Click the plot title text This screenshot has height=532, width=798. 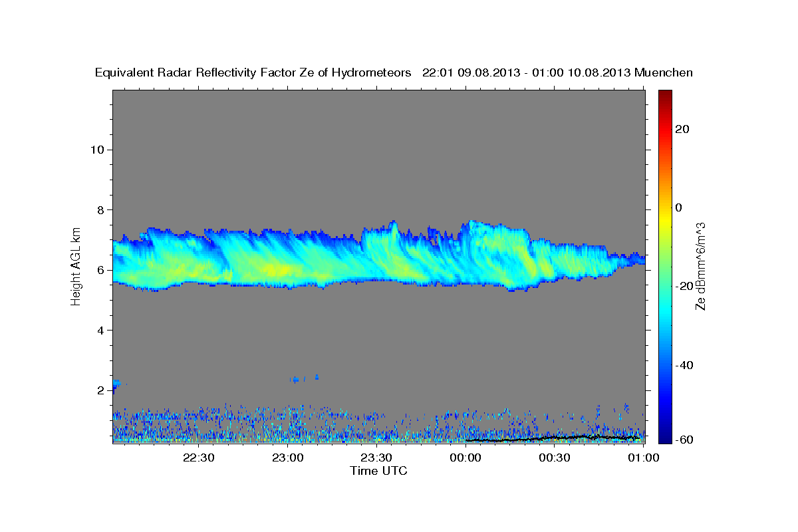click(x=394, y=72)
